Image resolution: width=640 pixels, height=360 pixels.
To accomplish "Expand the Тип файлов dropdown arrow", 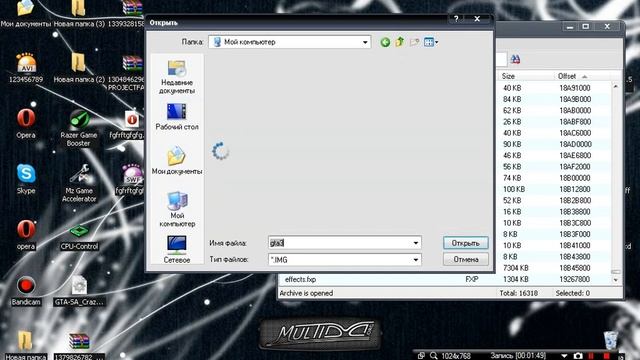I will pyautogui.click(x=416, y=260).
